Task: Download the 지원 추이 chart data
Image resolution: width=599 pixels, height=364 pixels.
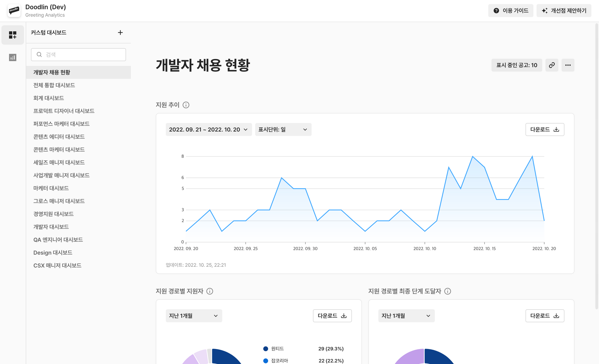Action: click(x=545, y=130)
